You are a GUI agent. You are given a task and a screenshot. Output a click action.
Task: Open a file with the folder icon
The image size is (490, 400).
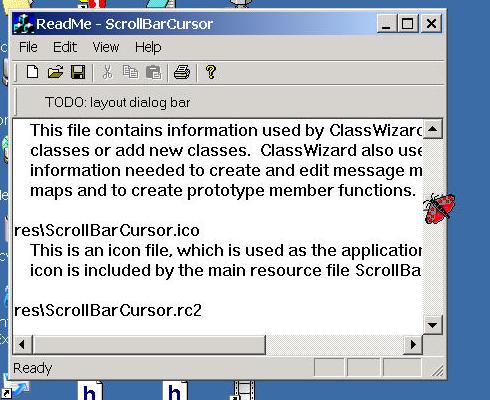pos(55,72)
